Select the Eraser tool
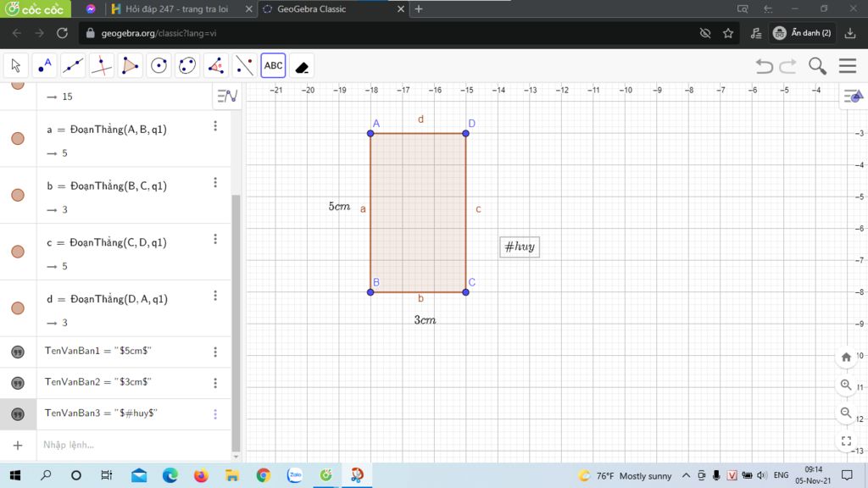 (302, 66)
